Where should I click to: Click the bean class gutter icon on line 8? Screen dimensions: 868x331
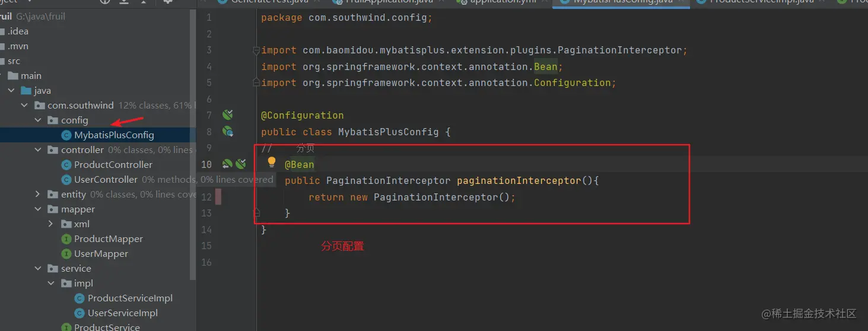[227, 132]
